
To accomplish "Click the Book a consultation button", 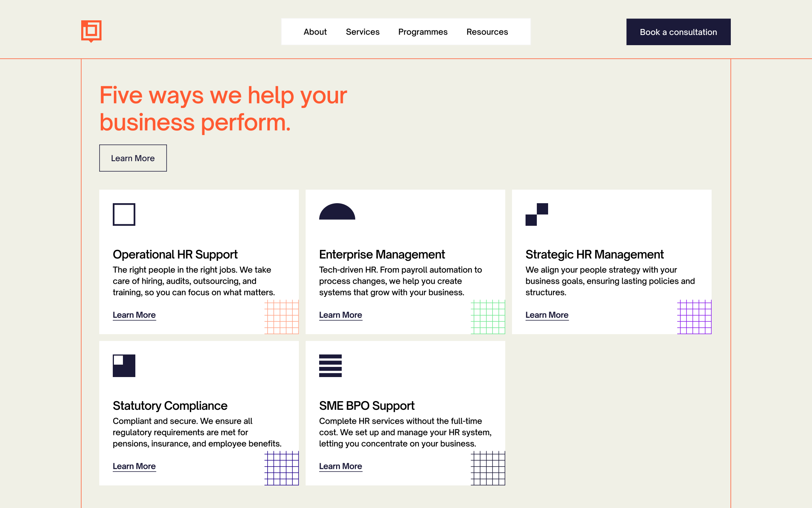I will [x=679, y=32].
